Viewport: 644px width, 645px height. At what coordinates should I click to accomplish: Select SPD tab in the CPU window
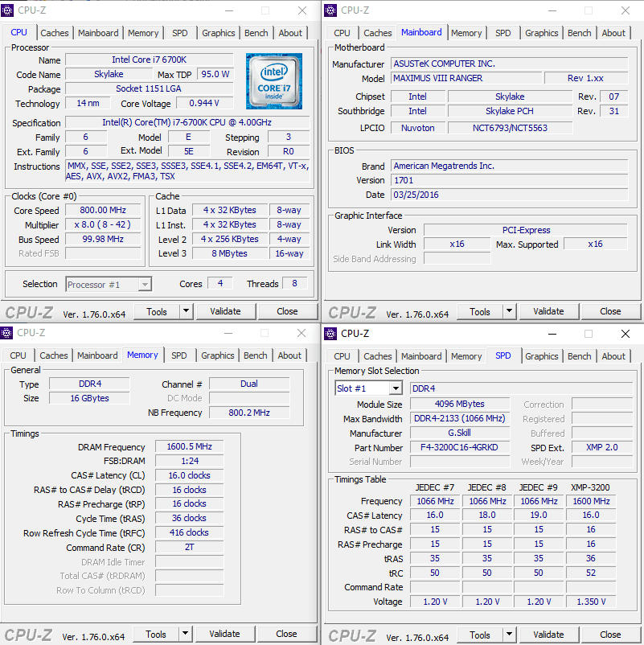[180, 33]
